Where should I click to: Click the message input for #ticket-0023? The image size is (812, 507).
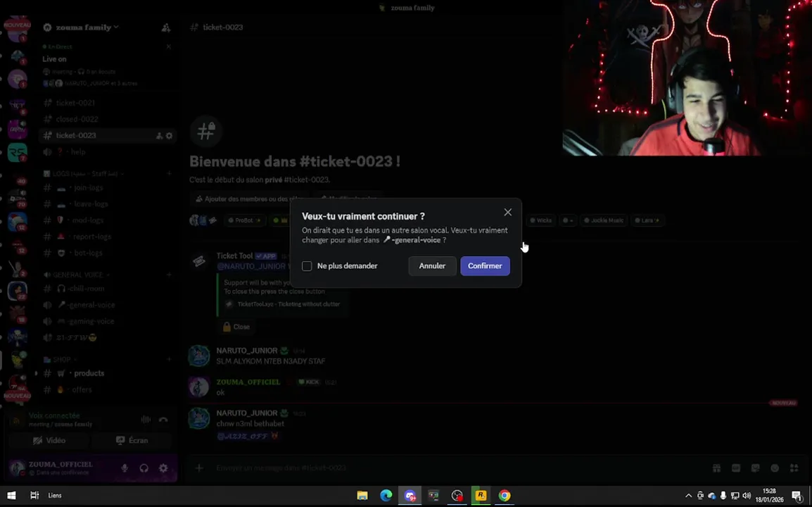click(x=456, y=468)
